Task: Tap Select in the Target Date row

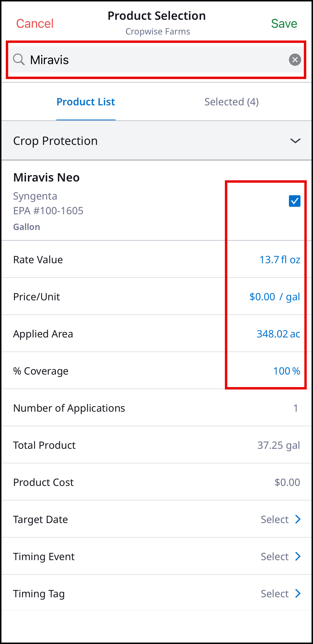Action: tap(274, 519)
